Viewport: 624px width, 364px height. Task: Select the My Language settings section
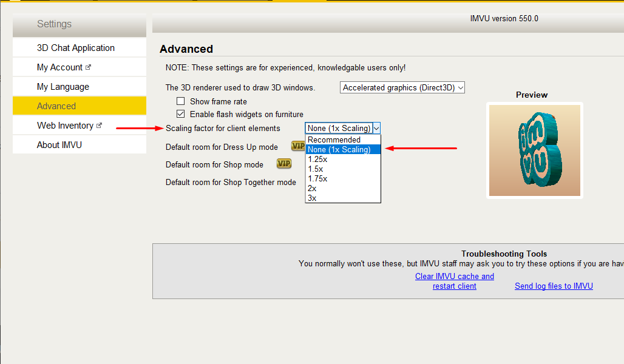click(79, 87)
